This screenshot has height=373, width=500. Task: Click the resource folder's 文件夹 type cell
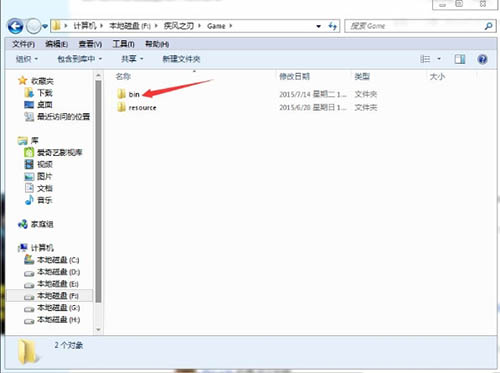coord(366,108)
